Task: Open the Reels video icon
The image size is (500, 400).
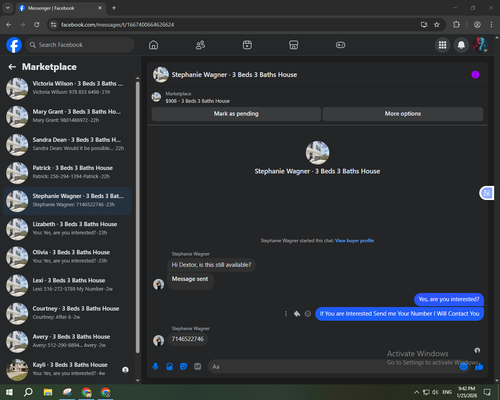Action: [247, 45]
